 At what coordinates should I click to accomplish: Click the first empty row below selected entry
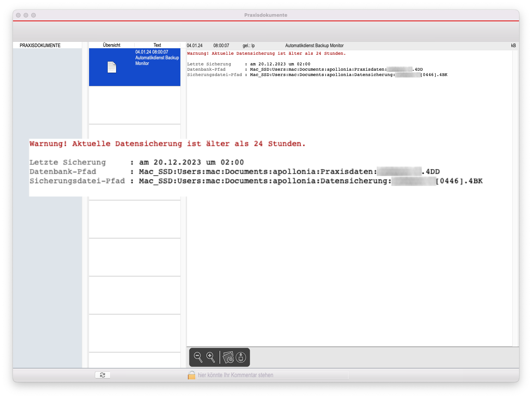(134, 105)
